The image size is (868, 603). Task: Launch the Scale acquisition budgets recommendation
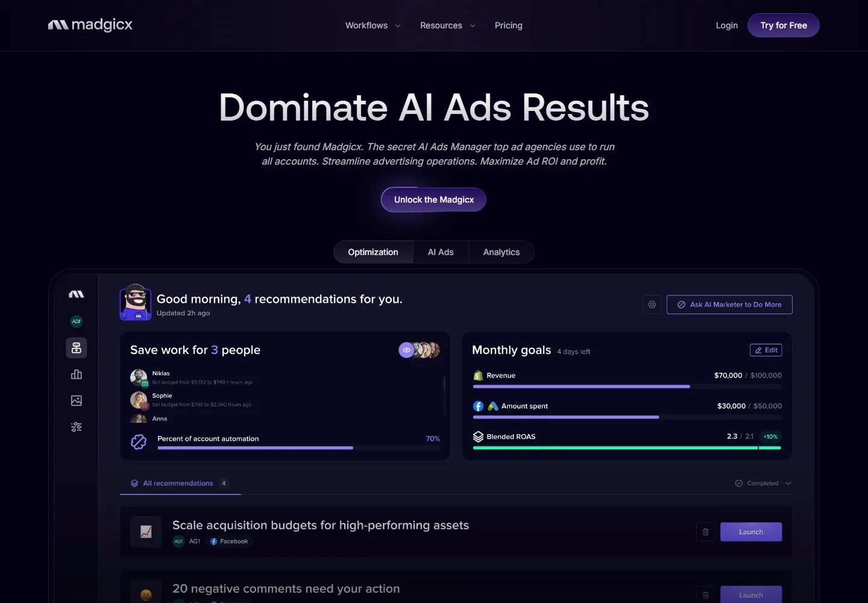pyautogui.click(x=751, y=532)
